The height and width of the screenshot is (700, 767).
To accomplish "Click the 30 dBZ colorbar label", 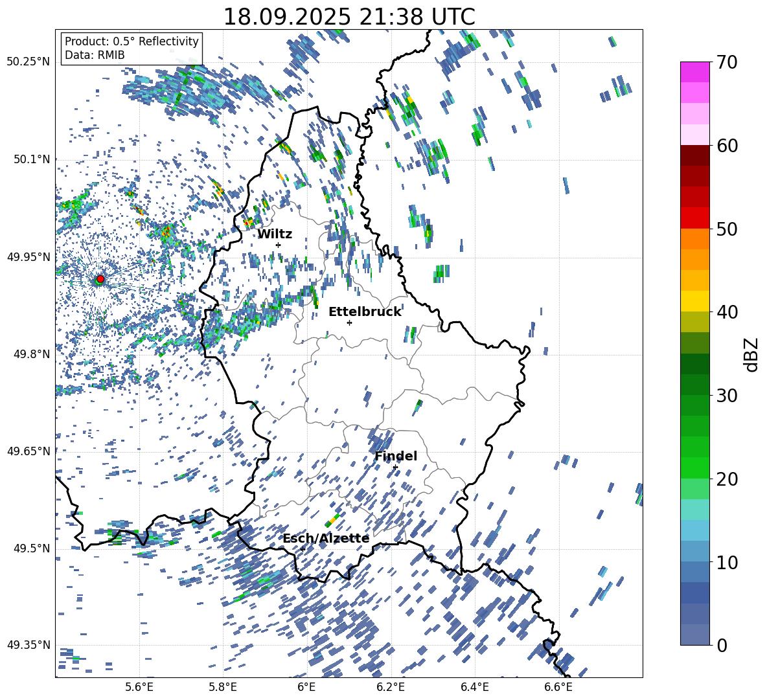I will tap(727, 396).
